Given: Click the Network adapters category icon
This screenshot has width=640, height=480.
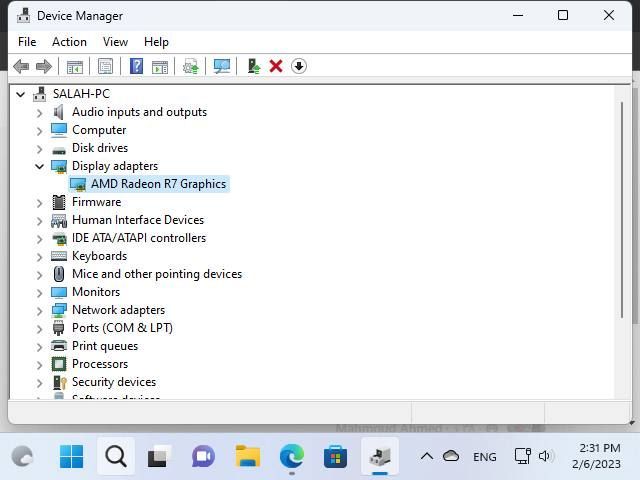Looking at the screenshot, I should click(x=59, y=310).
